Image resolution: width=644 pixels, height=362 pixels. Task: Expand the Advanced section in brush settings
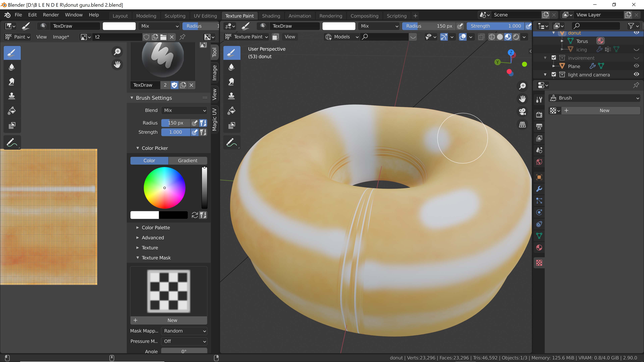(x=153, y=238)
